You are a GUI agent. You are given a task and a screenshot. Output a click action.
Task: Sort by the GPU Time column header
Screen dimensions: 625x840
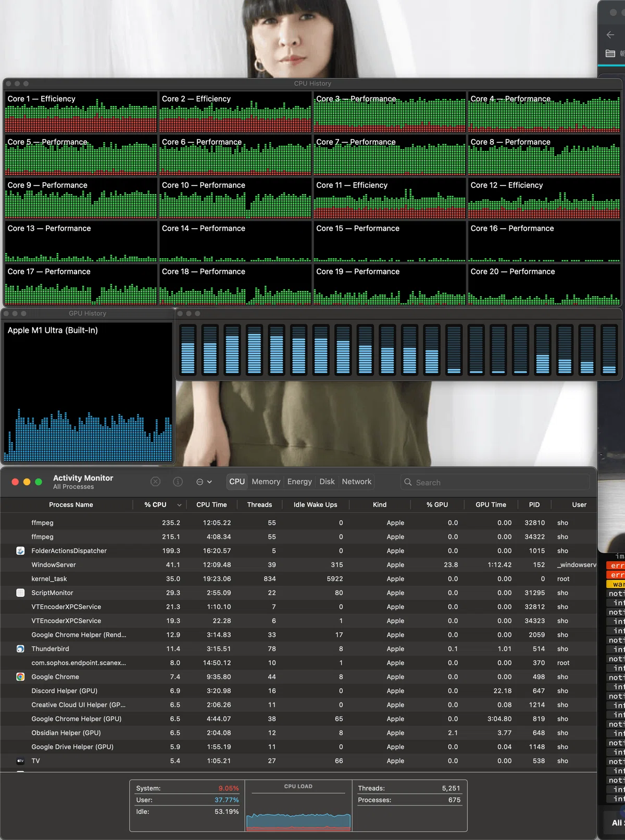tap(491, 505)
